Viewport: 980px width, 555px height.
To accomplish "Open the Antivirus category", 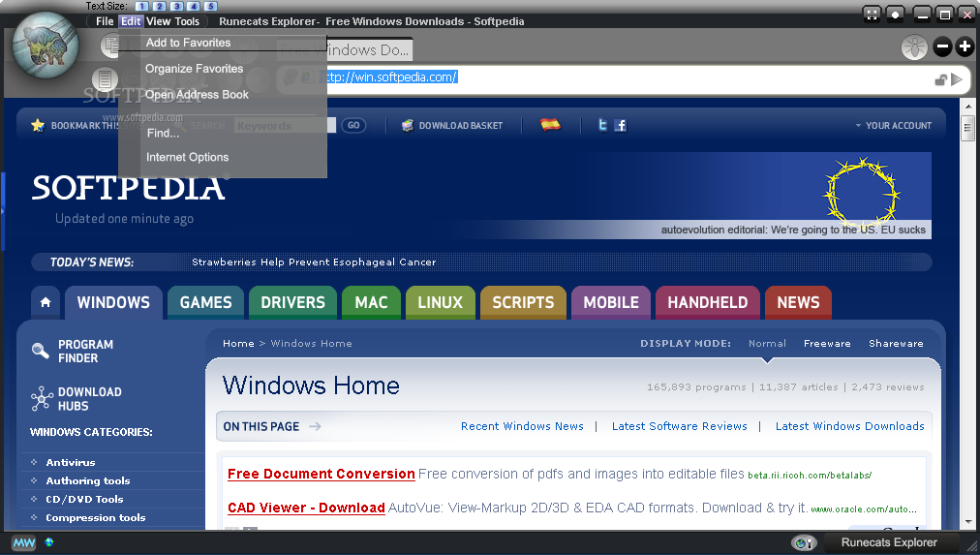I will (x=71, y=463).
